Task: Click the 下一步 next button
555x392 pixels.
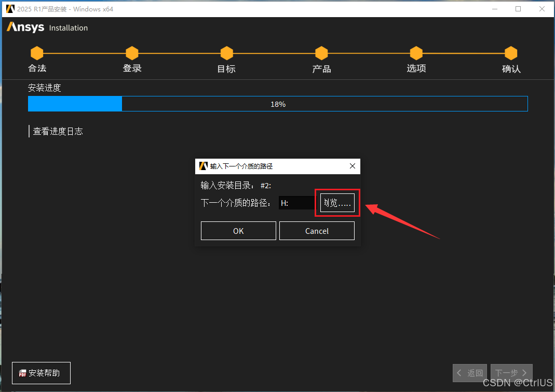Action: 511,373
